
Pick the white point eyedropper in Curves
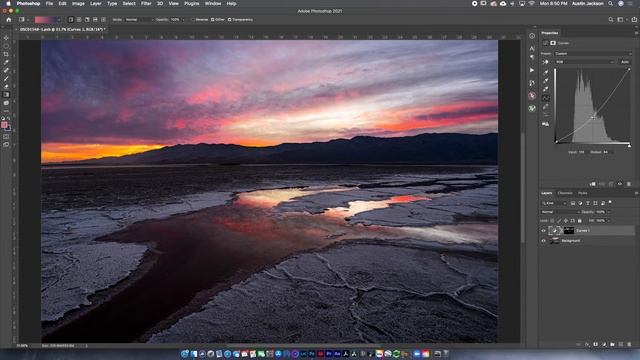(546, 89)
